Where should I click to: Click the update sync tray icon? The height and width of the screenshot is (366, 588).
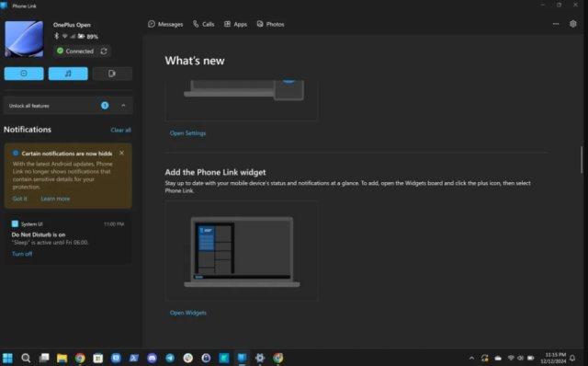point(485,358)
